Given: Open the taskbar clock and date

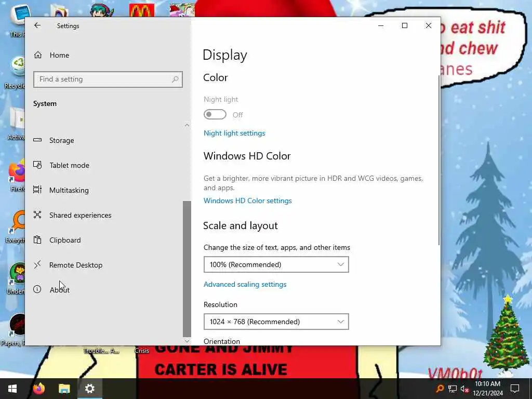Looking at the screenshot, I should coord(487,389).
